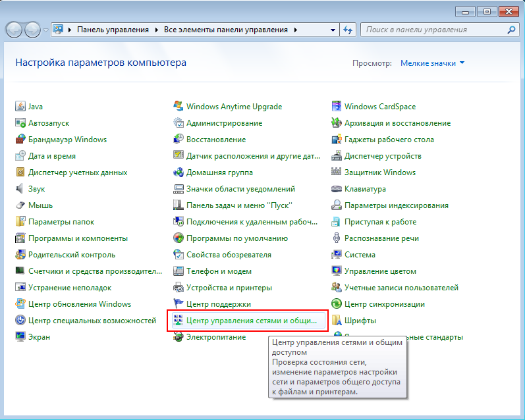Open the Телефон и модем icon
This screenshot has height=420, width=525.
tap(178, 271)
